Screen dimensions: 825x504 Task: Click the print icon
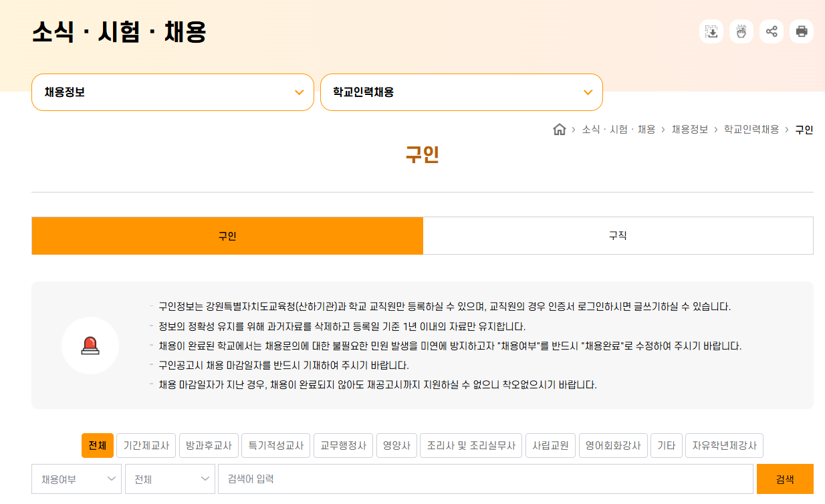click(x=801, y=31)
